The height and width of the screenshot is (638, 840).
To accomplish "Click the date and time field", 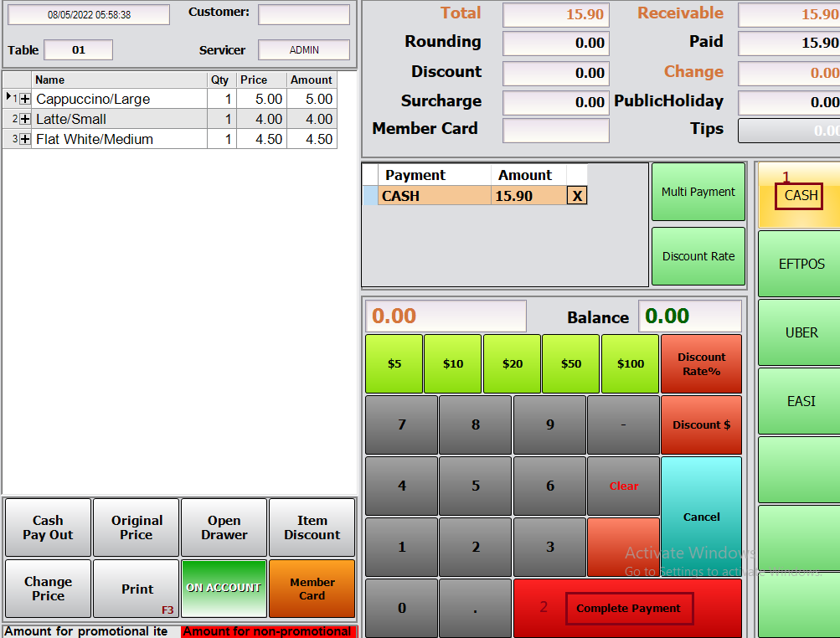I will tap(89, 14).
